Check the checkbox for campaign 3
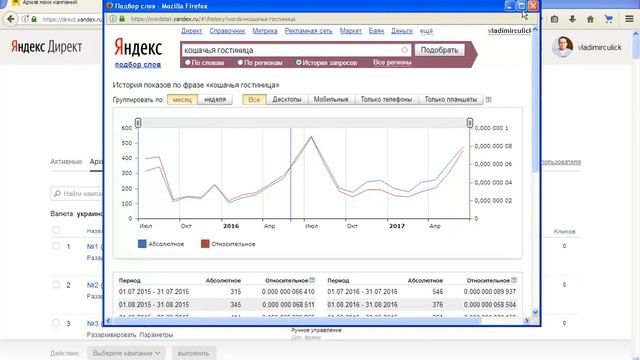640x360 pixels. [x=56, y=323]
